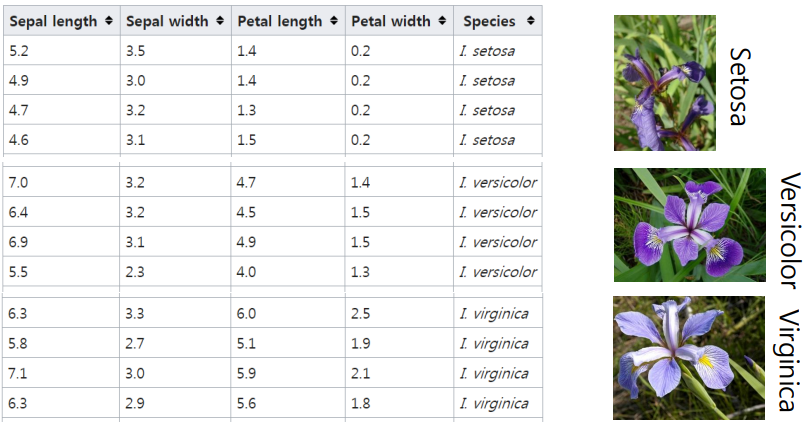This screenshot has height=424, width=812.
Task: Select the petal length cell 6.0
Action: click(x=288, y=314)
